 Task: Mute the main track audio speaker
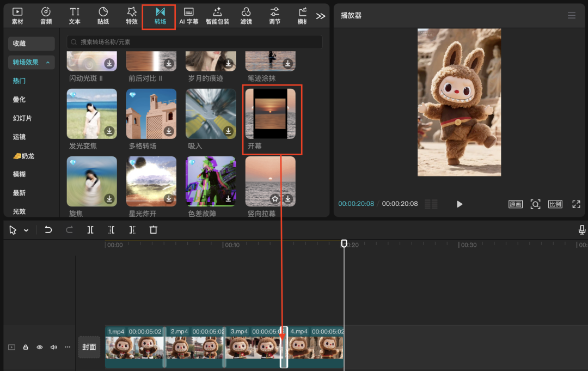pos(53,347)
